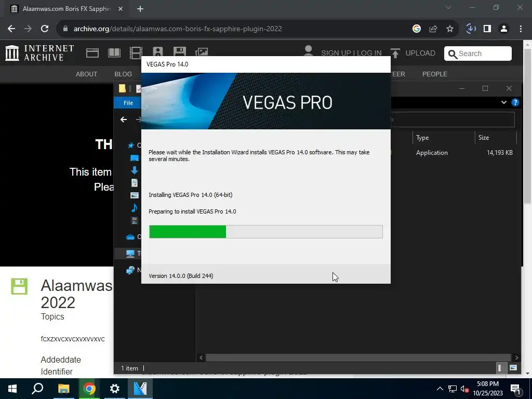Open the Chrome profile avatar icon

[x=504, y=29]
